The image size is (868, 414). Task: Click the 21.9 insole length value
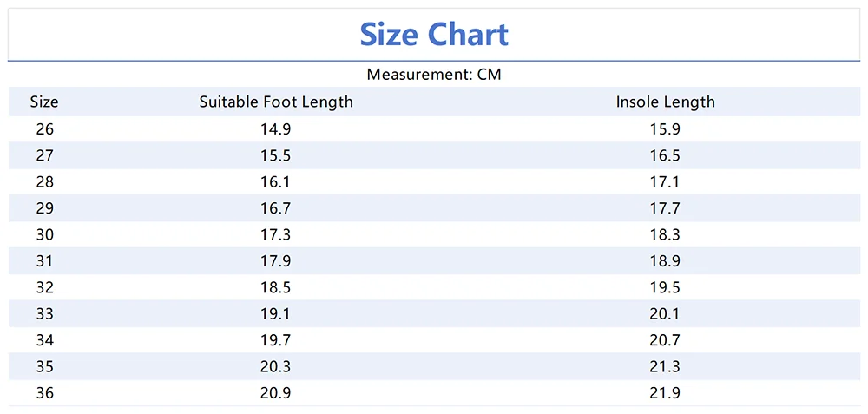pos(666,393)
